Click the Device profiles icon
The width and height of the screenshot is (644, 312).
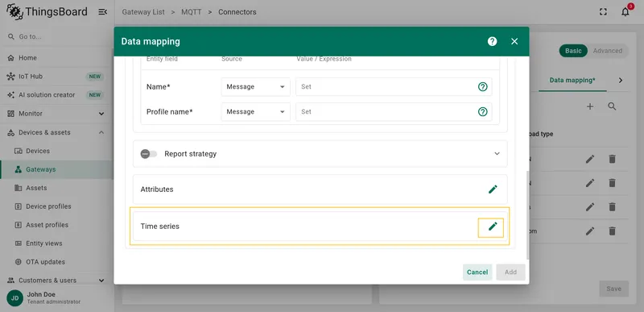pos(18,206)
